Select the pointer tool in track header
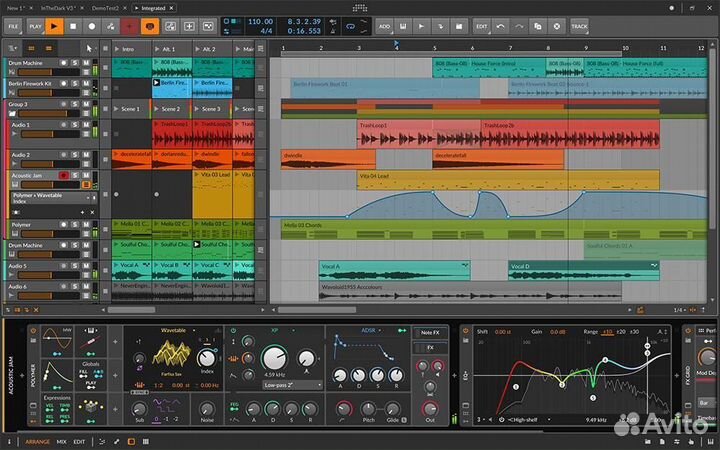Image resolution: width=720 pixels, height=450 pixels. [x=89, y=48]
